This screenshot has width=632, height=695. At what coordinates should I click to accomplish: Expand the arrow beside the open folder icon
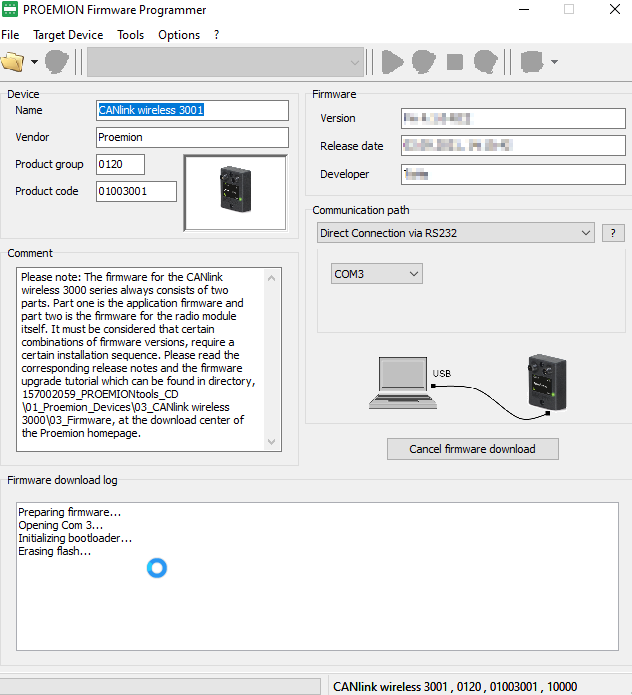34,62
